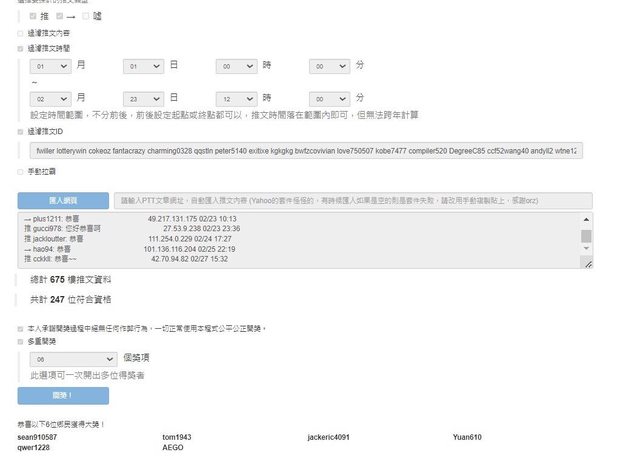Image resolution: width=640 pixels, height=458 pixels.
Task: Toggle the 過濾推文時間 checkbox
Action: click(x=21, y=47)
